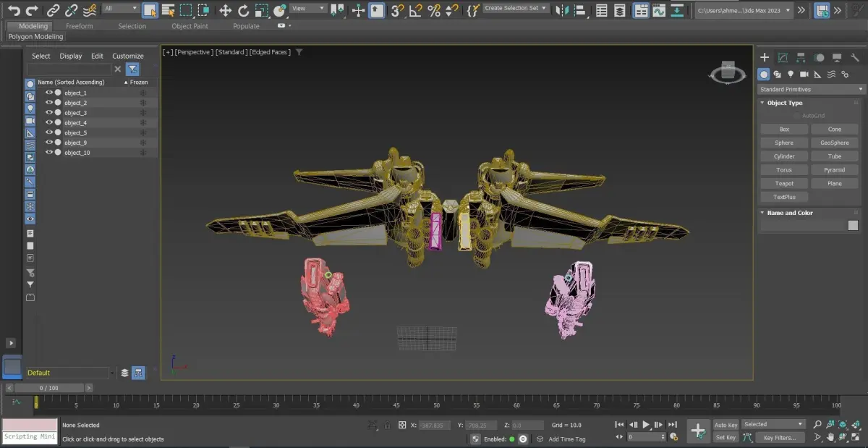Create a Box primitive
The height and width of the screenshot is (448, 868).
click(784, 130)
